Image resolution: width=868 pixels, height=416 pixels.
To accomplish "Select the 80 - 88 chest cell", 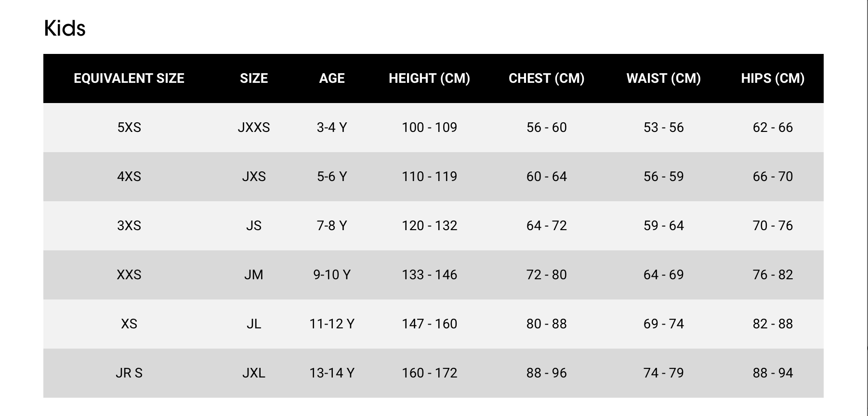I will click(546, 324).
